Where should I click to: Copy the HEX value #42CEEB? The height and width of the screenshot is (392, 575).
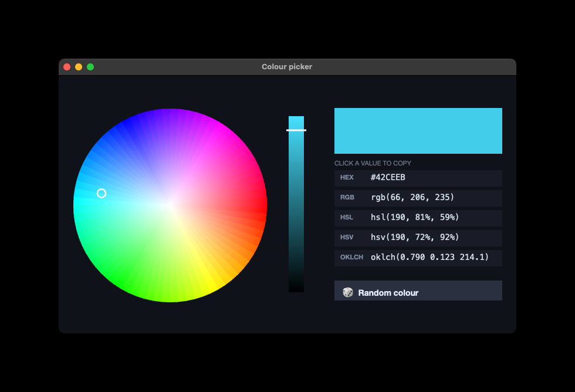click(418, 178)
